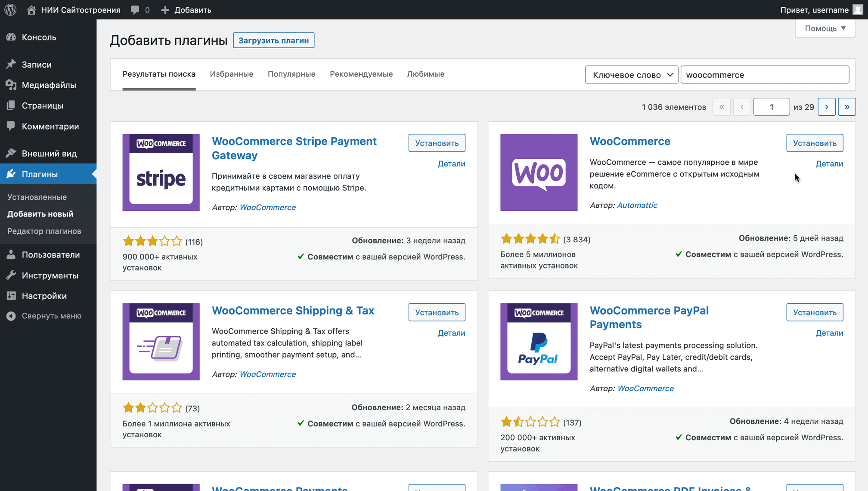This screenshot has width=868, height=491.
Task: Click Детали link for WooCommerce Stripe
Action: (x=451, y=164)
